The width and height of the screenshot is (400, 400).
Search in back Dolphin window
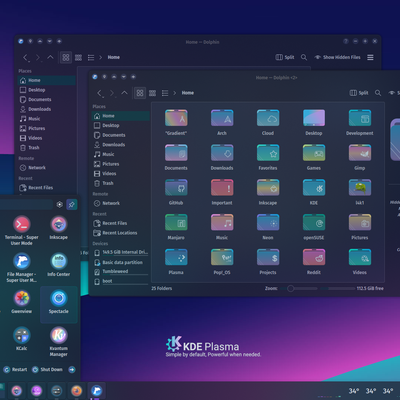click(304, 57)
